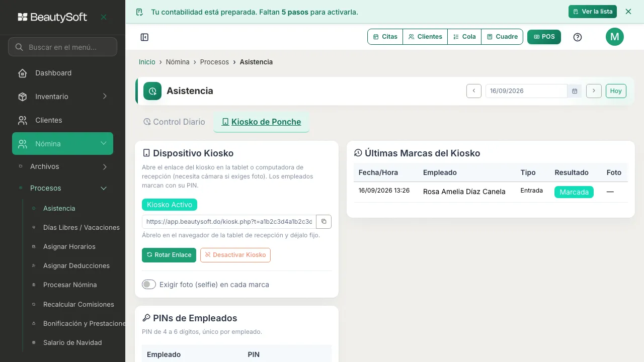Click Desactivar Kiosko button
This screenshot has width=644, height=362.
(235, 255)
